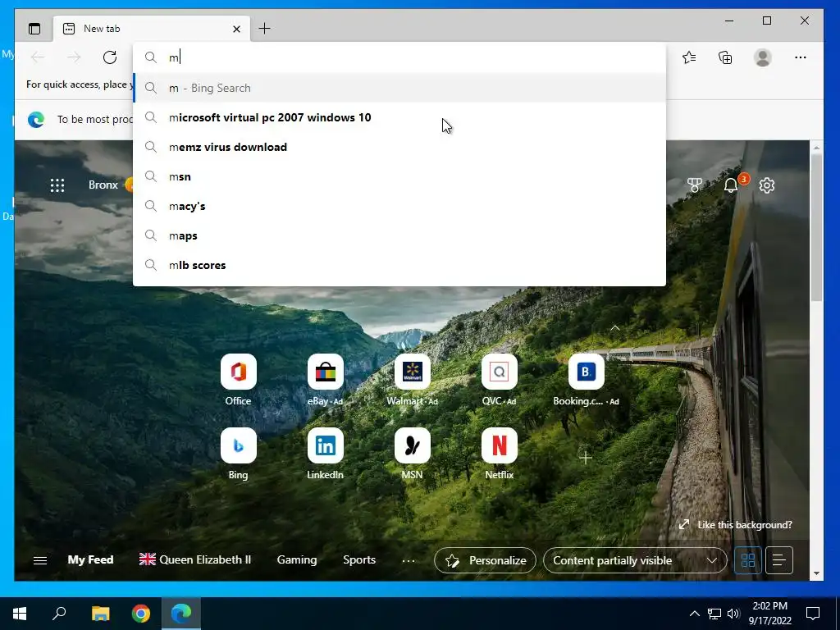840x630 pixels.
Task: Choose the 'msn' suggestion
Action: (399, 176)
